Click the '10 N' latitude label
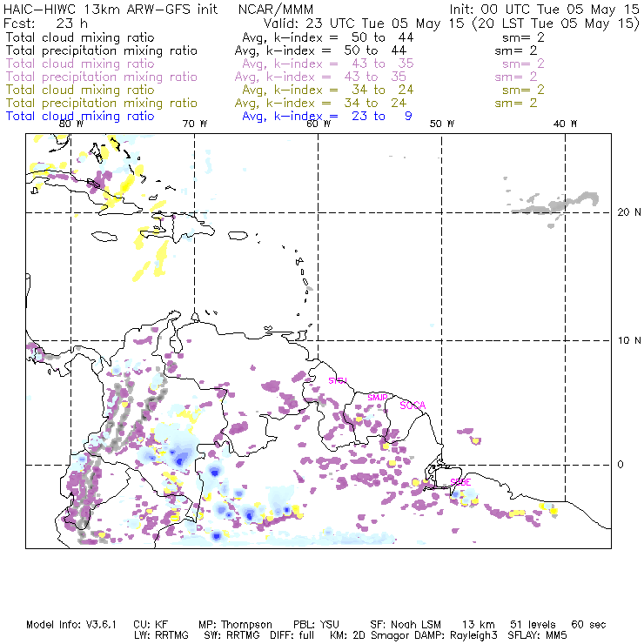Viewport: 644px width, 644px height. click(x=629, y=340)
